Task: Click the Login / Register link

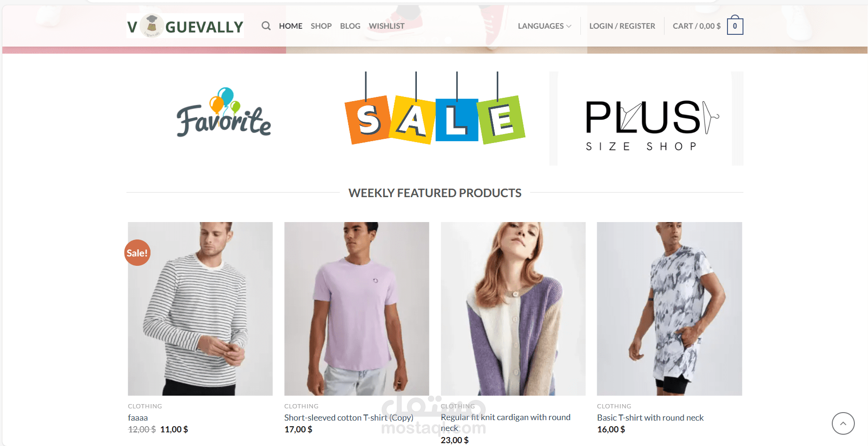Action: tap(622, 26)
